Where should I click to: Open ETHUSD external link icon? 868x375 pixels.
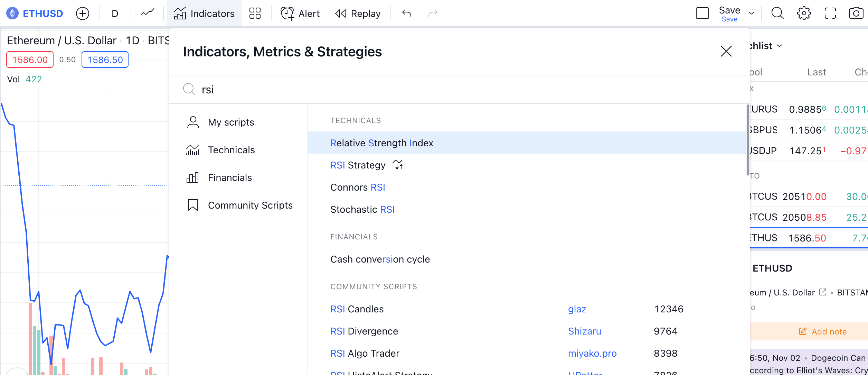click(x=823, y=292)
